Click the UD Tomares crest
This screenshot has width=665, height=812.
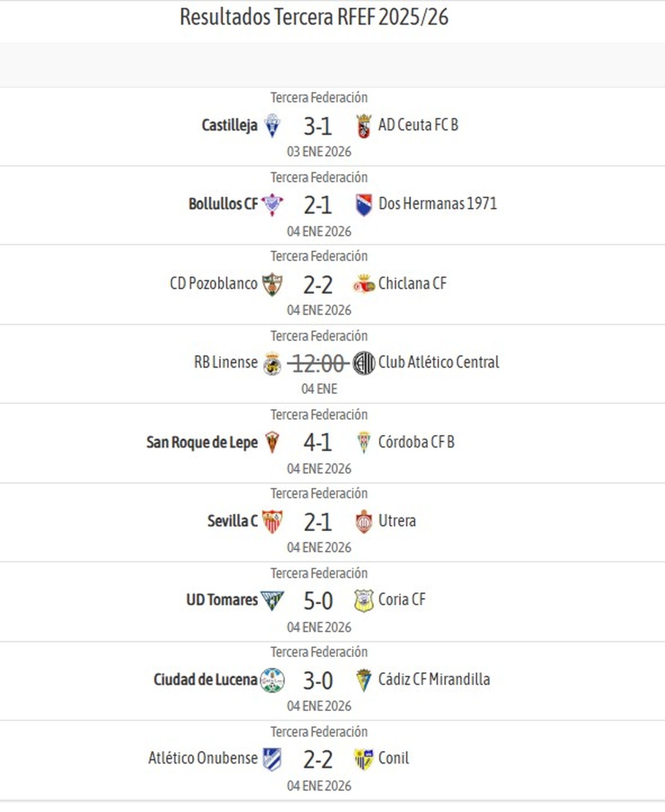(x=272, y=600)
